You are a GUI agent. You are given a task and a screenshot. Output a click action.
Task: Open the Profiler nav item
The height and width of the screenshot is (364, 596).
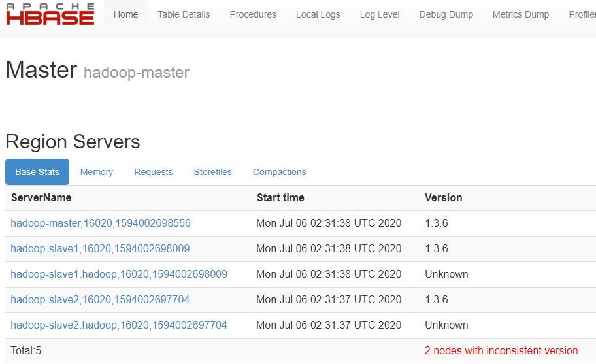[x=582, y=14]
